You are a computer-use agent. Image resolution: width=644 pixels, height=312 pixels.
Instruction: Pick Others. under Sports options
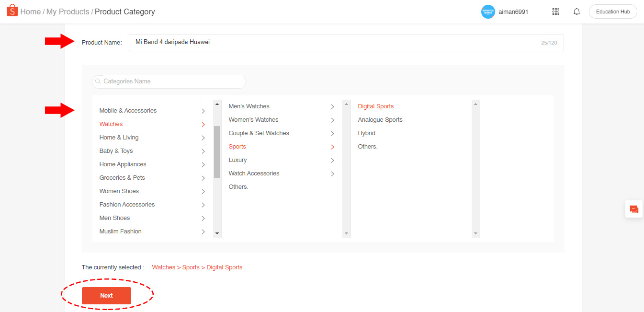click(368, 147)
